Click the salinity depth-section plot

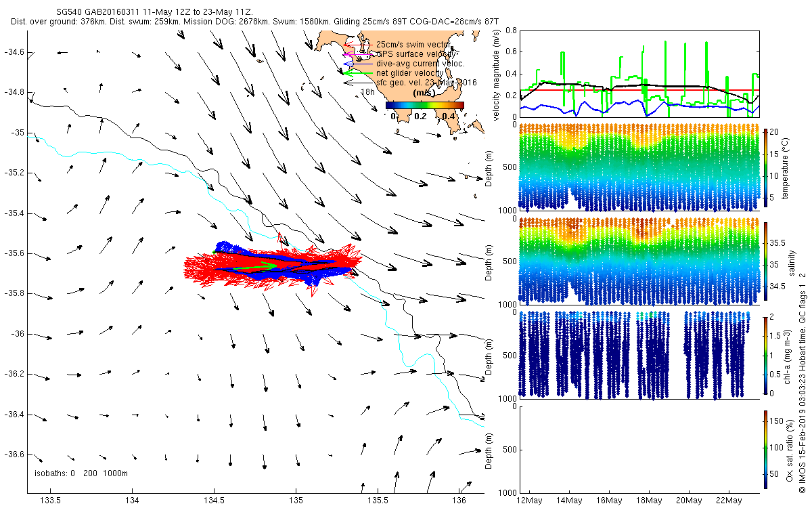639,261
